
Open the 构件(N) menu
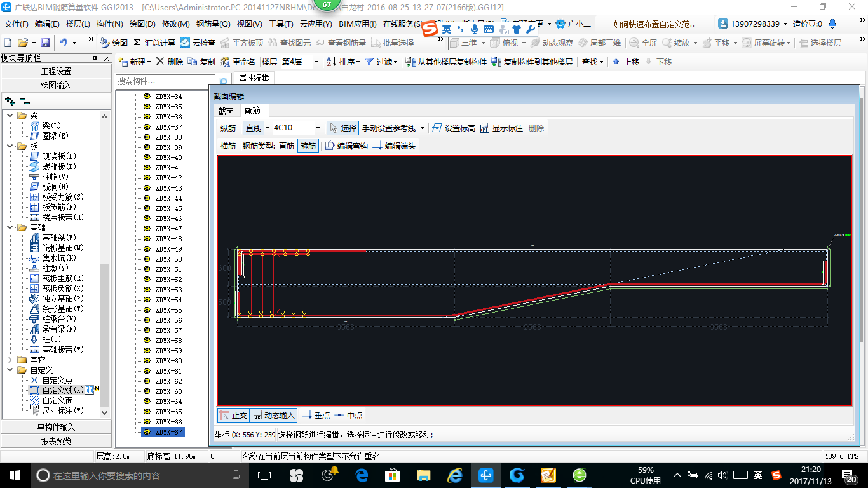pos(109,24)
